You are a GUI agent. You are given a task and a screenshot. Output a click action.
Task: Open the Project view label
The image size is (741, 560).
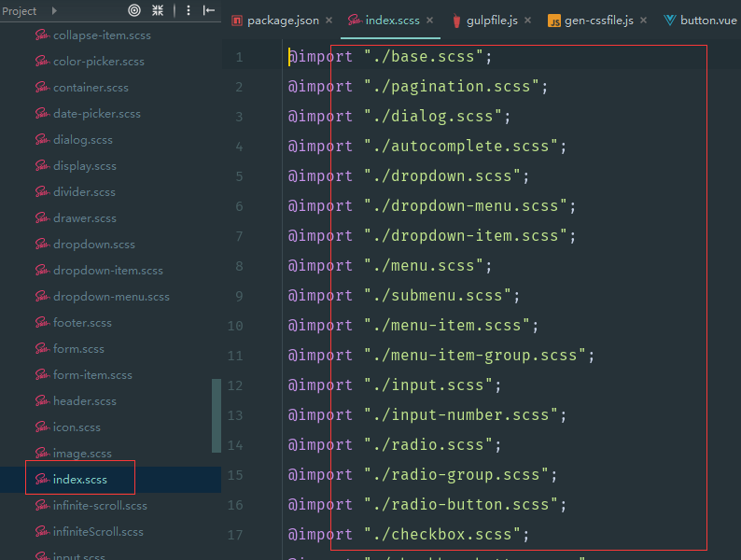point(19,11)
